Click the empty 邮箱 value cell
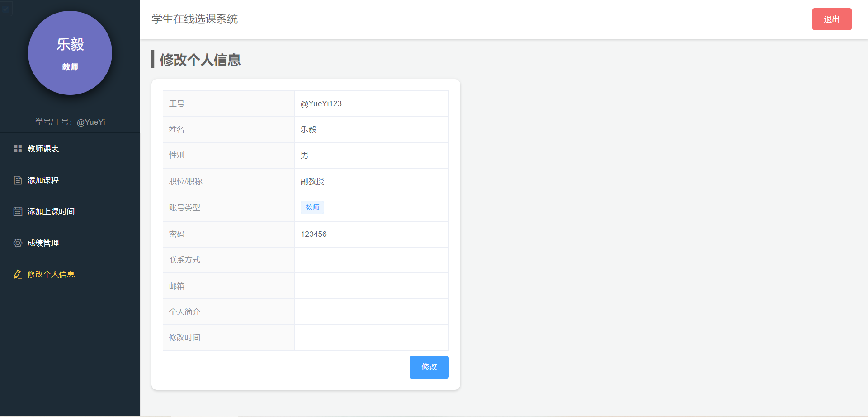 click(x=372, y=286)
